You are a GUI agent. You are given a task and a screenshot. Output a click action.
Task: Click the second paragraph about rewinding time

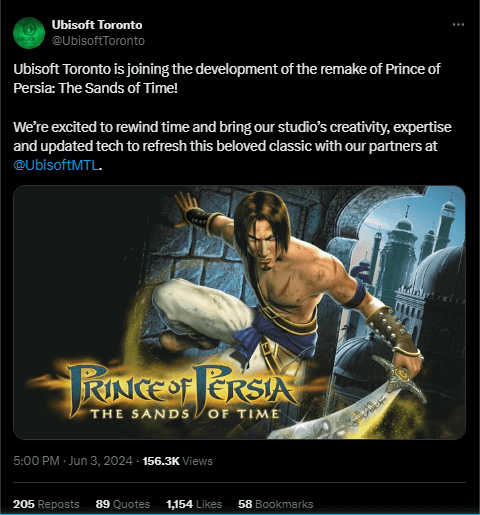[x=232, y=146]
